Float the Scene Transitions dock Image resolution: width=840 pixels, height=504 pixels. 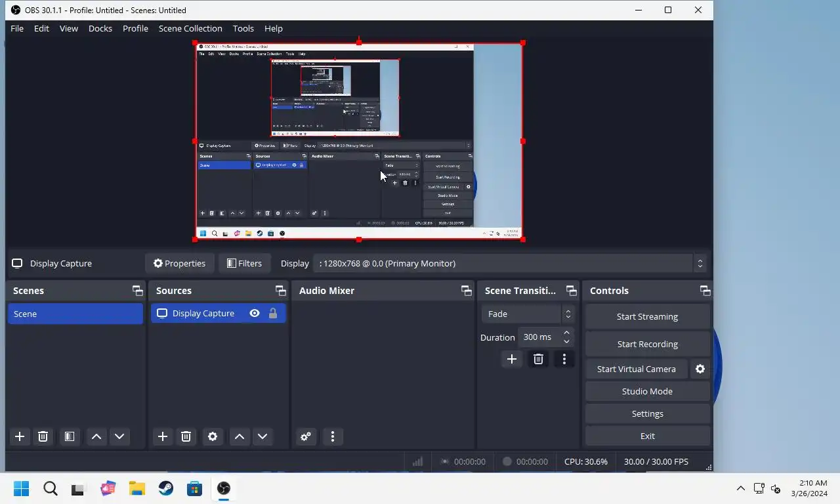[x=572, y=291]
